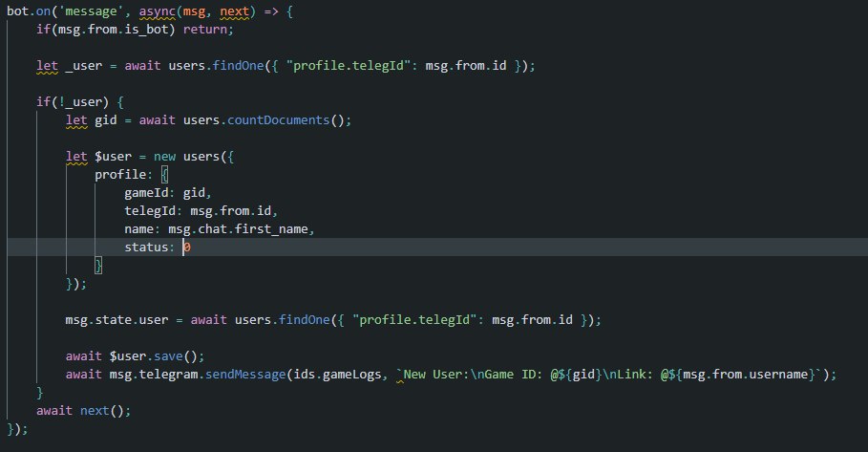Click the 'New User:' template string text
The width and height of the screenshot is (868, 452).
pos(436,375)
